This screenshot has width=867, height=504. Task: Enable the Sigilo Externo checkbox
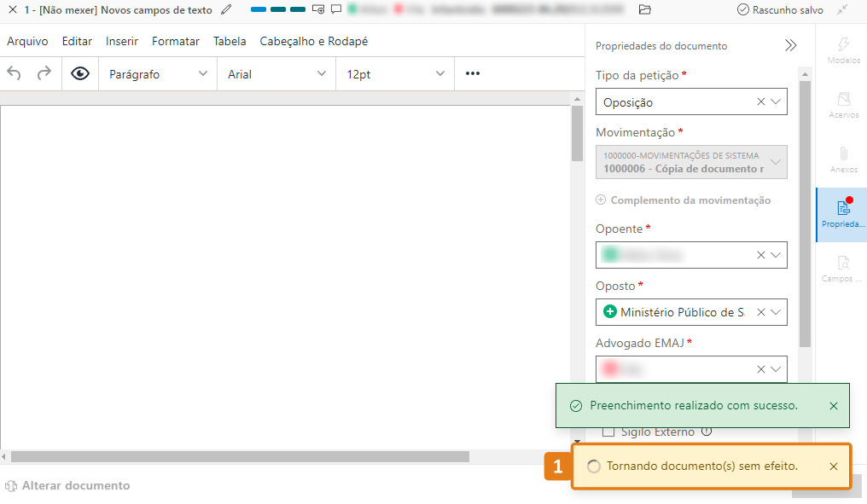pyautogui.click(x=608, y=432)
